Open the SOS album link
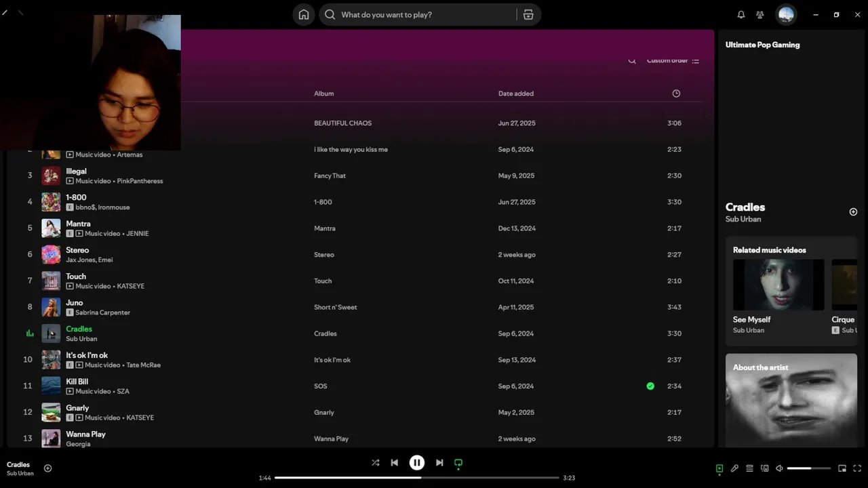 point(320,386)
